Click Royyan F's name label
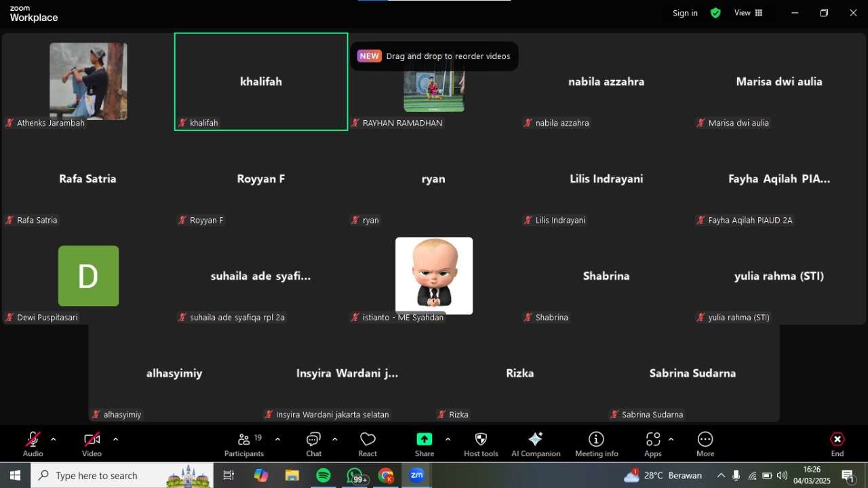The width and height of the screenshot is (868, 488). click(x=207, y=220)
